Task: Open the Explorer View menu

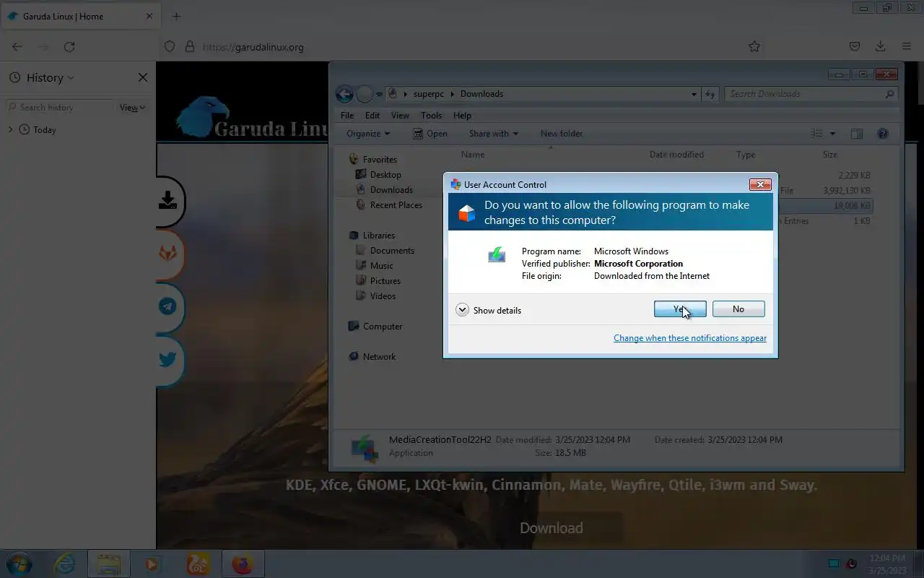Action: pyautogui.click(x=400, y=116)
